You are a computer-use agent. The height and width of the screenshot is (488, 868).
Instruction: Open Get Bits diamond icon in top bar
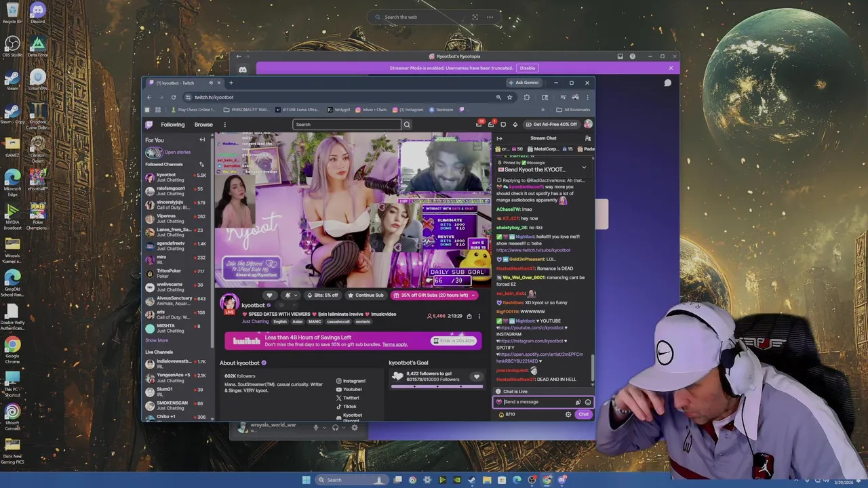[515, 125]
